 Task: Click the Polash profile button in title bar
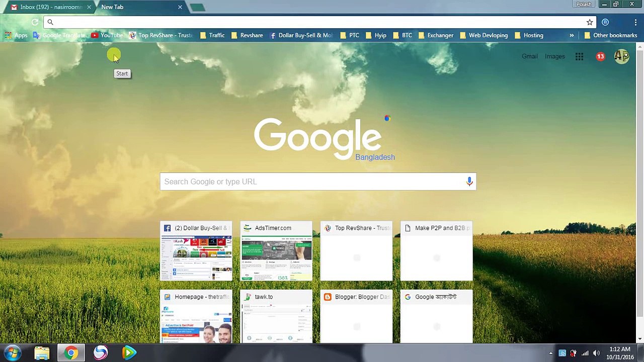click(584, 4)
